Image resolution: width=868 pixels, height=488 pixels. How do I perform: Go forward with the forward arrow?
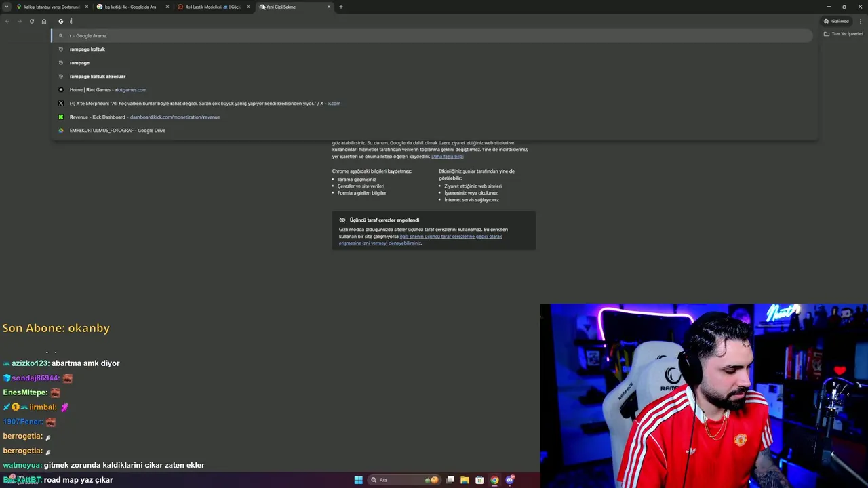(20, 21)
